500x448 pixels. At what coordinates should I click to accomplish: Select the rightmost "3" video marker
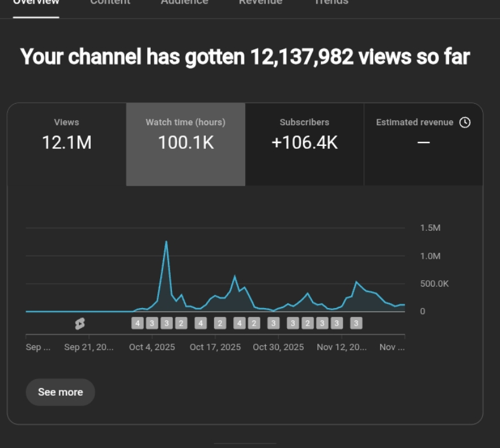coord(356,323)
